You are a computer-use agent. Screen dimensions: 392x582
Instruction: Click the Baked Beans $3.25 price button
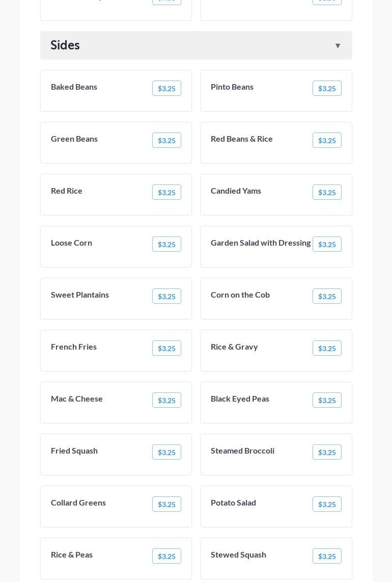click(166, 89)
